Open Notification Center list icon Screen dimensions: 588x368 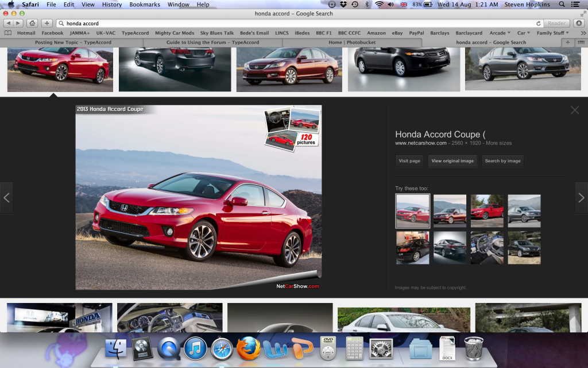pyautogui.click(x=575, y=5)
